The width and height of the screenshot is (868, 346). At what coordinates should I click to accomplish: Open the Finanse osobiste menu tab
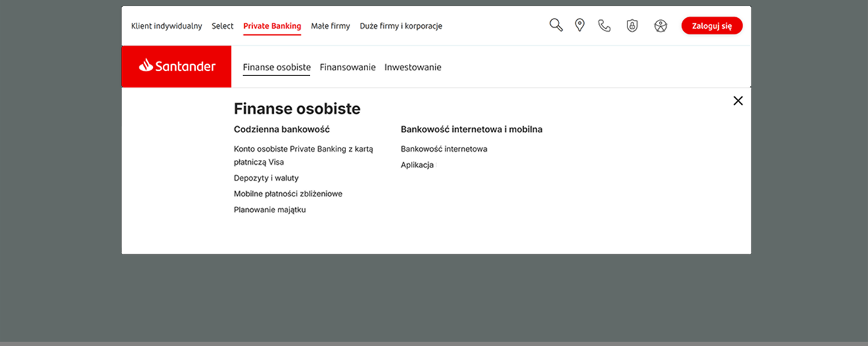point(276,68)
